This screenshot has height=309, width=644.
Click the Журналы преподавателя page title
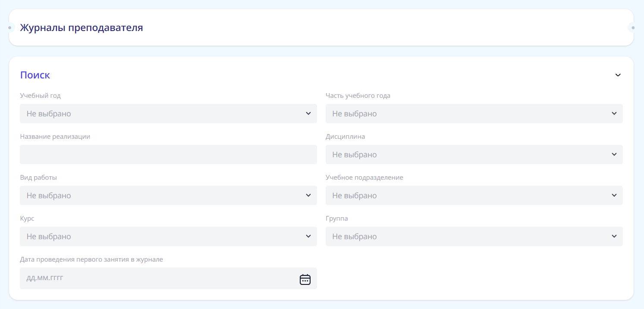tap(82, 28)
